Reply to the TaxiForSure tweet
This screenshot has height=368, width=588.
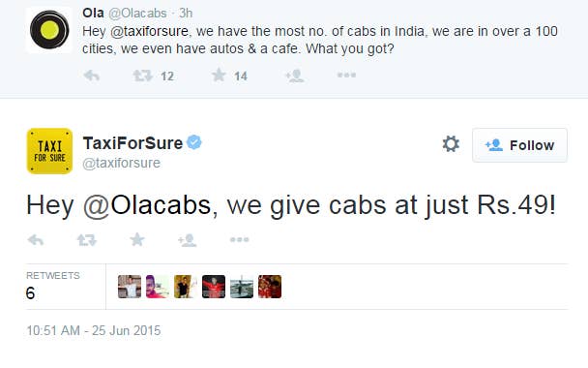pyautogui.click(x=36, y=239)
